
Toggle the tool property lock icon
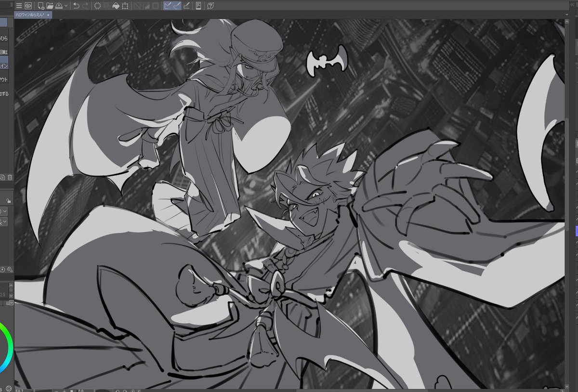[x=10, y=200]
